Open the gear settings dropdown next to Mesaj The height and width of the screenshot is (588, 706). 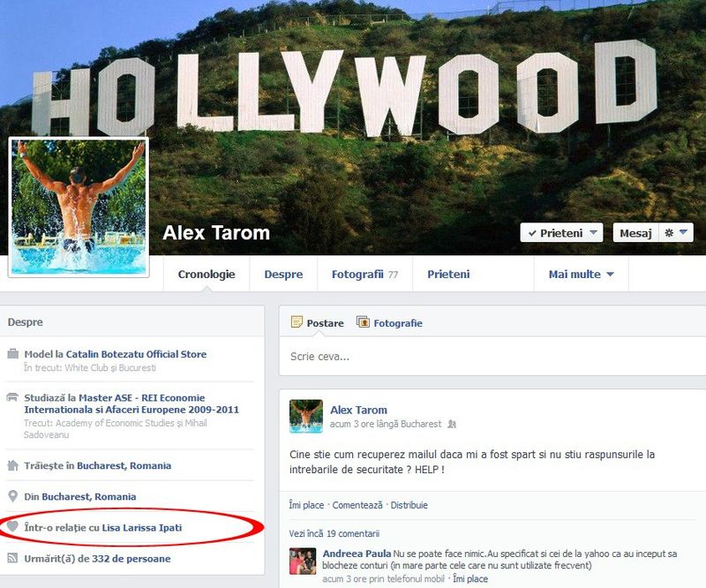coord(676,233)
